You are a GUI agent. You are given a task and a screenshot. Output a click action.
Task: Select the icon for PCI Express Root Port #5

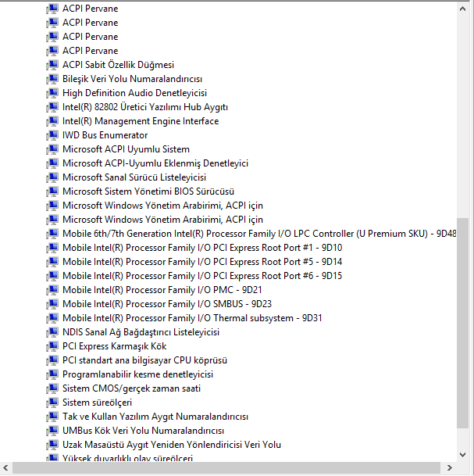click(x=52, y=262)
